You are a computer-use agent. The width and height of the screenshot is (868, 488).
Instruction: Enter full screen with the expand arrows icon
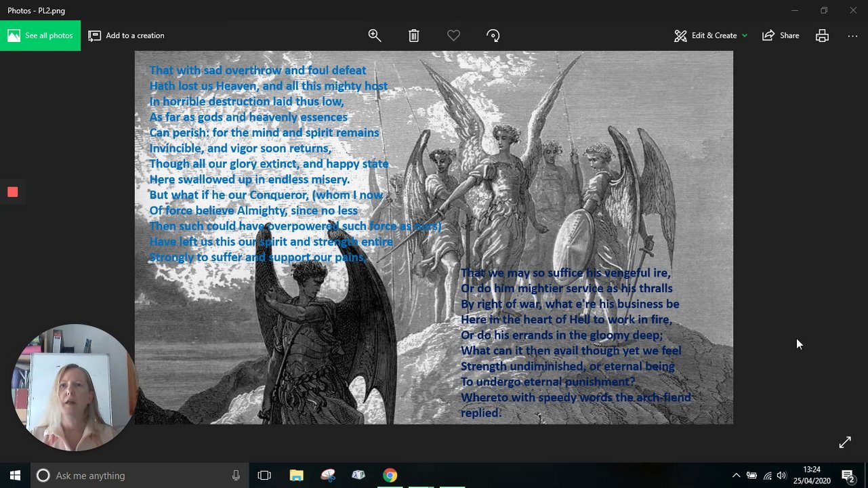845,443
